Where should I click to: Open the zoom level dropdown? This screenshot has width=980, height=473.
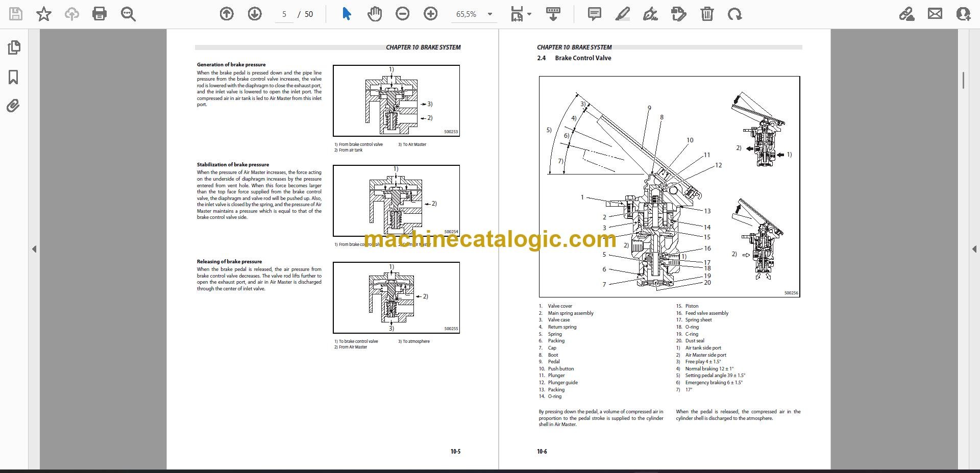click(490, 14)
